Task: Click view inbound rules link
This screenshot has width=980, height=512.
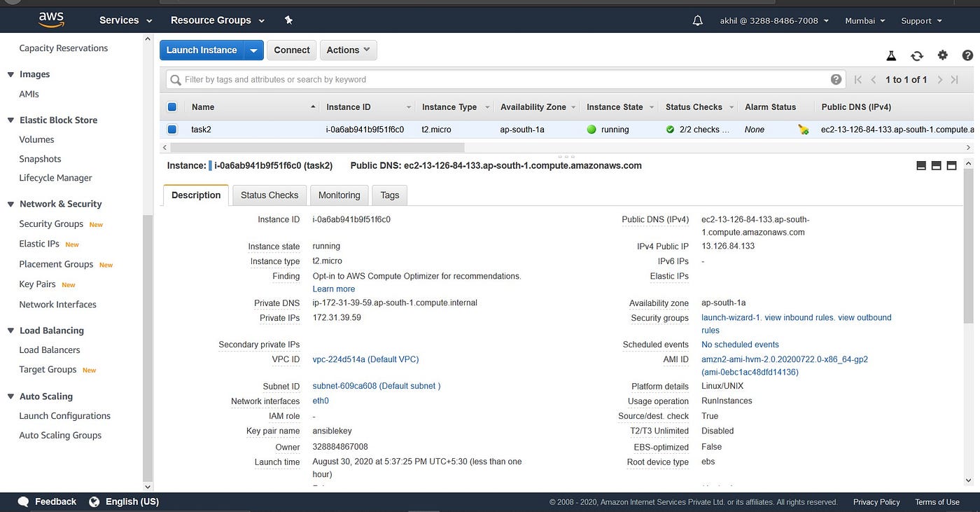Action: click(x=799, y=318)
